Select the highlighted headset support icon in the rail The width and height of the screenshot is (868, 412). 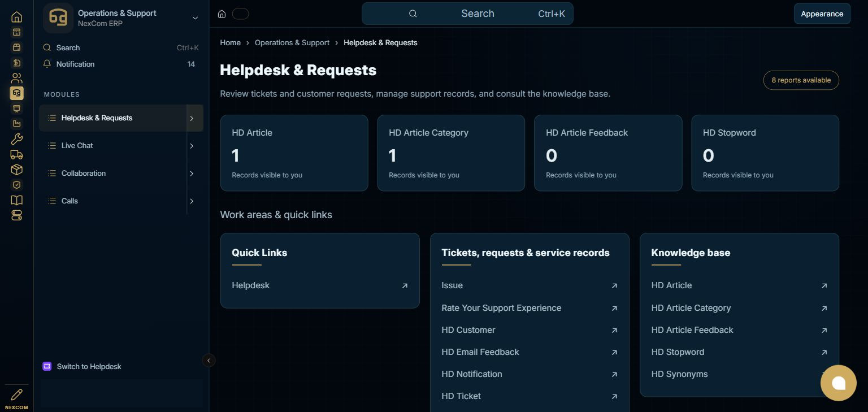[16, 93]
